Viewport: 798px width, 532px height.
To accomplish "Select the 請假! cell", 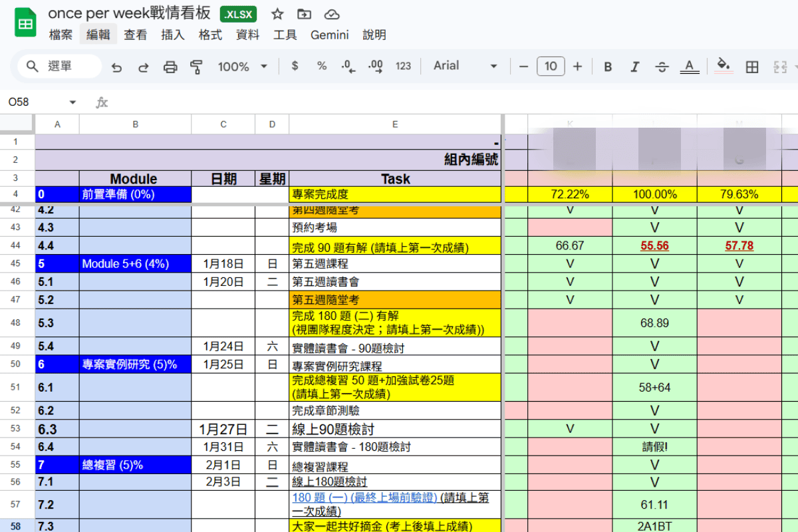I will point(654,447).
